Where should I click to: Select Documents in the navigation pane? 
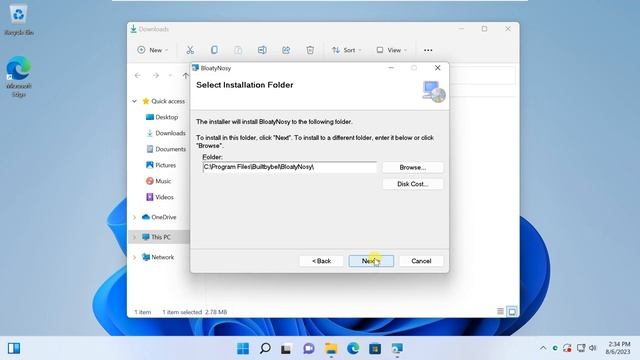[x=166, y=149]
